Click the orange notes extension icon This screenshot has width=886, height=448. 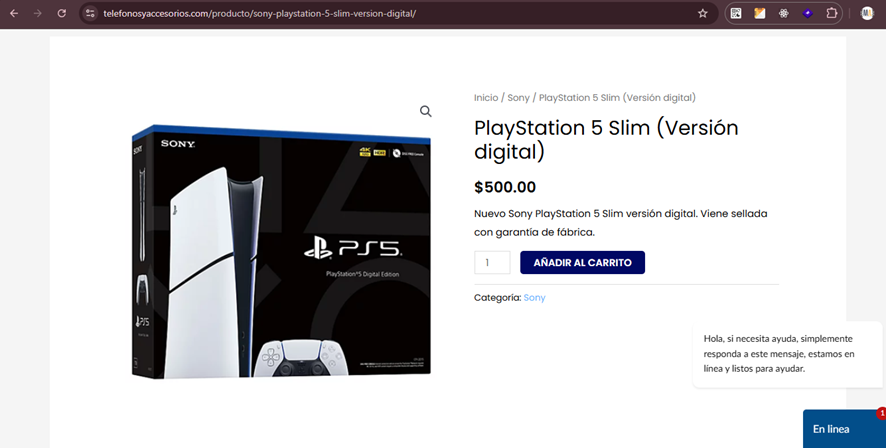(x=759, y=13)
